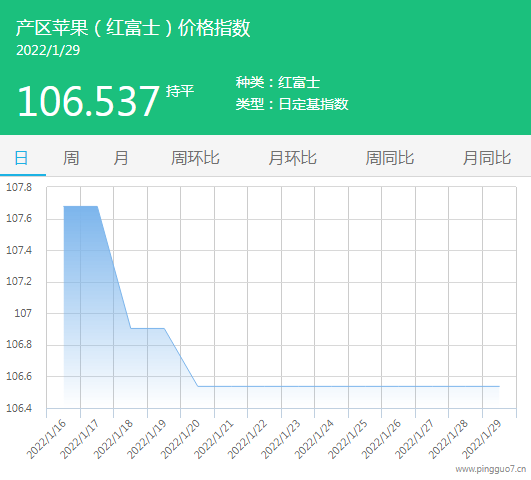
Task: Switch to the 周 weekly tab
Action: (x=71, y=158)
